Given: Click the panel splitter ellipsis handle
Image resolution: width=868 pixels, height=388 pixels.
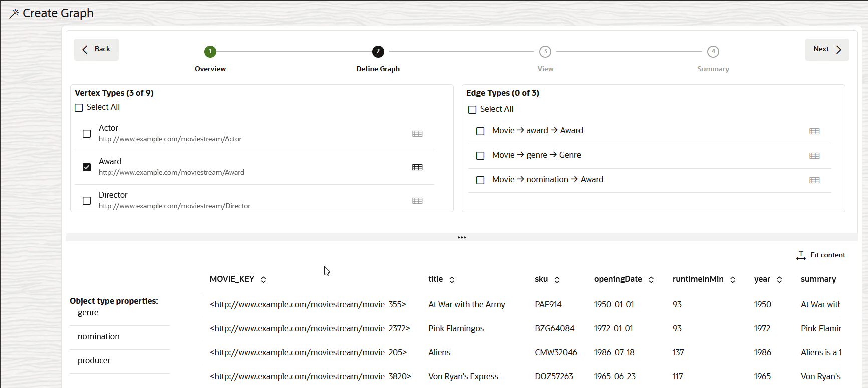Looking at the screenshot, I should point(462,237).
